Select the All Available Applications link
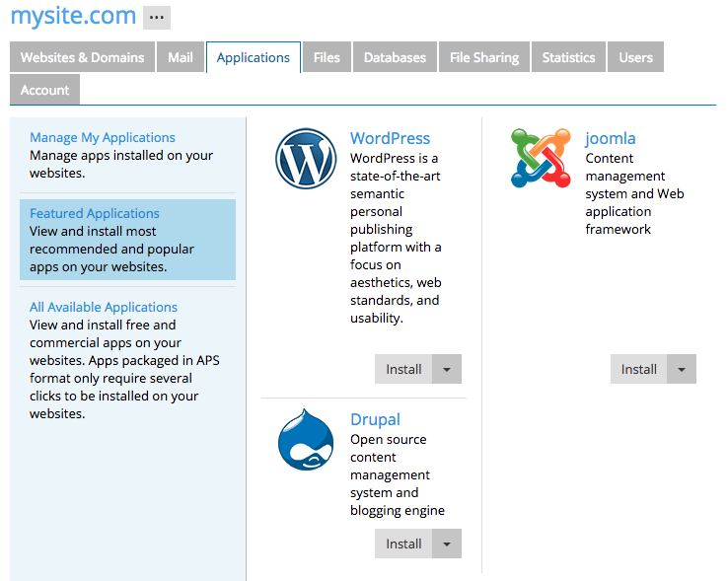Image resolution: width=728 pixels, height=581 pixels. click(104, 307)
